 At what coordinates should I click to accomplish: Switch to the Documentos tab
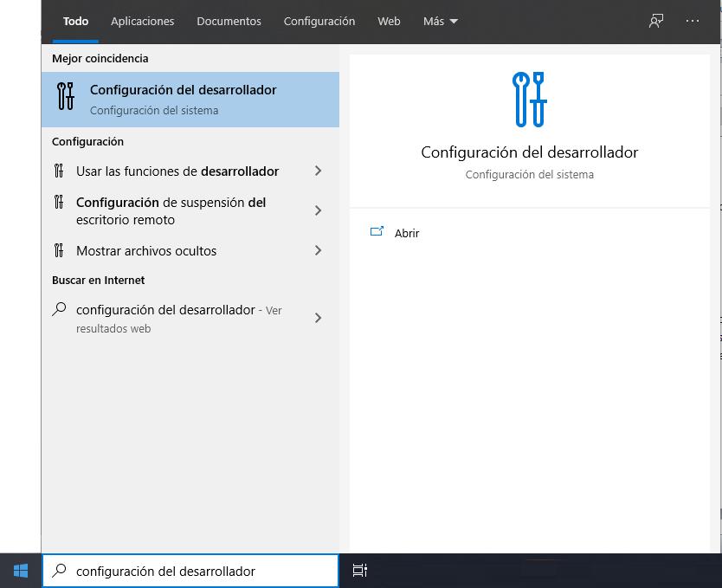(229, 21)
